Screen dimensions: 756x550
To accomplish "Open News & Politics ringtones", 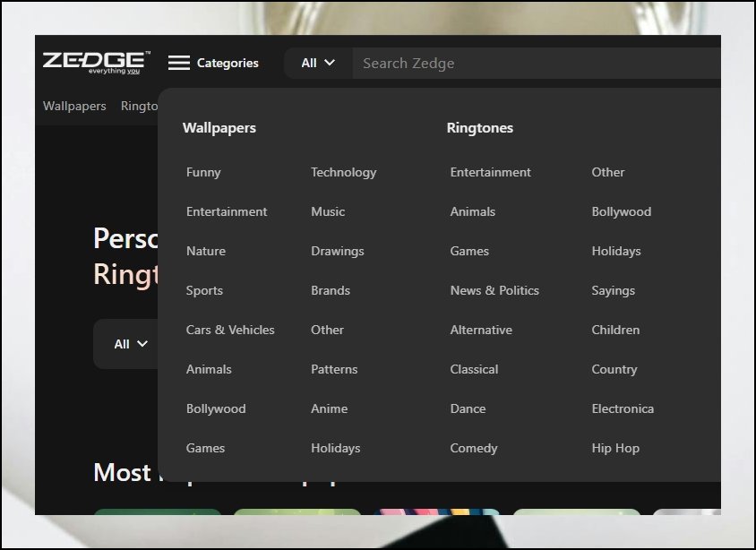I will [x=494, y=290].
